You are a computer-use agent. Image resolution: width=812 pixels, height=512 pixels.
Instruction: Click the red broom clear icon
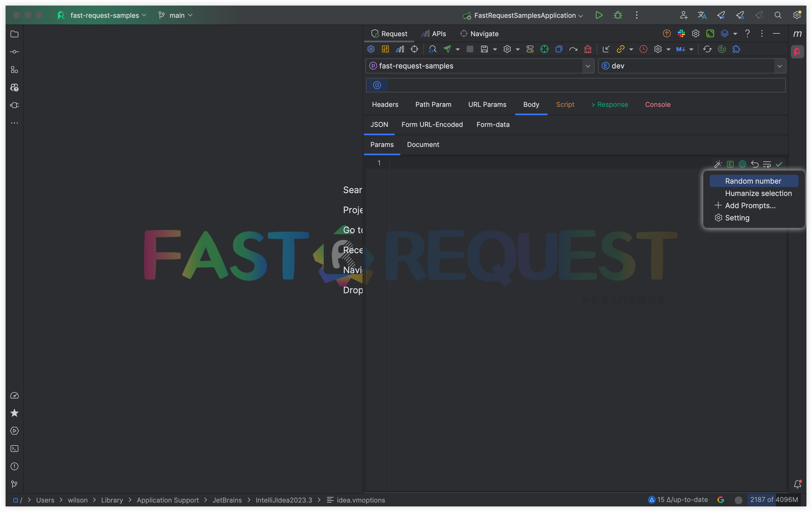[x=588, y=49]
